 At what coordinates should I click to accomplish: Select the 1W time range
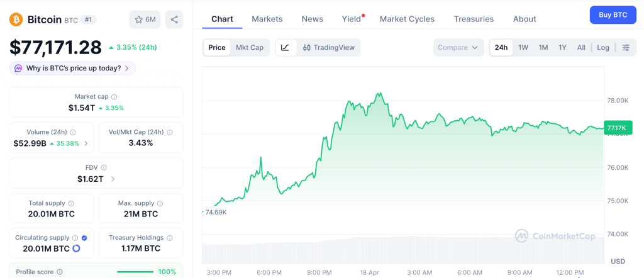(523, 47)
